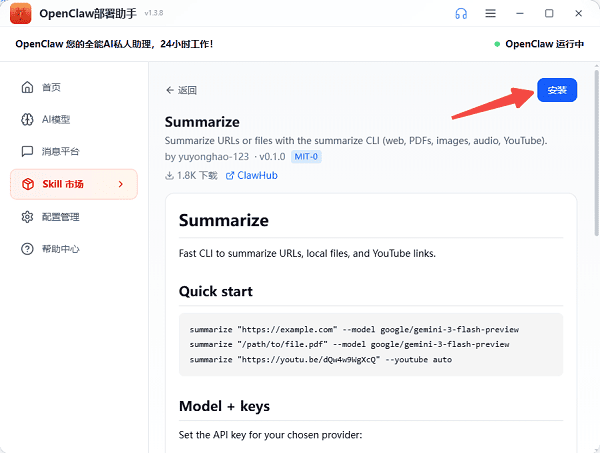Viewport: 600px width, 453px height.
Task: Click the left arrow back icon
Action: click(x=170, y=90)
